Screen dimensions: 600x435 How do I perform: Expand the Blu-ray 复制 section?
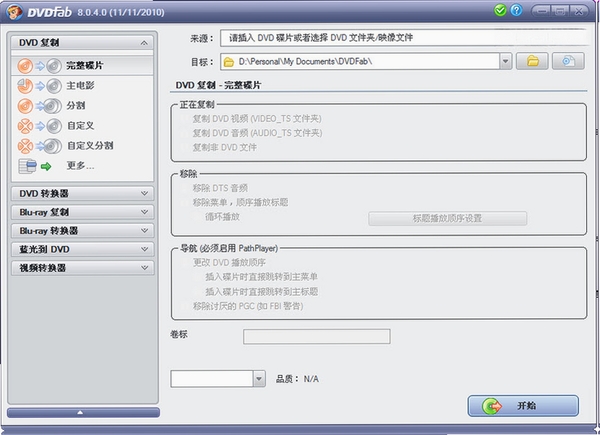[x=83, y=212]
